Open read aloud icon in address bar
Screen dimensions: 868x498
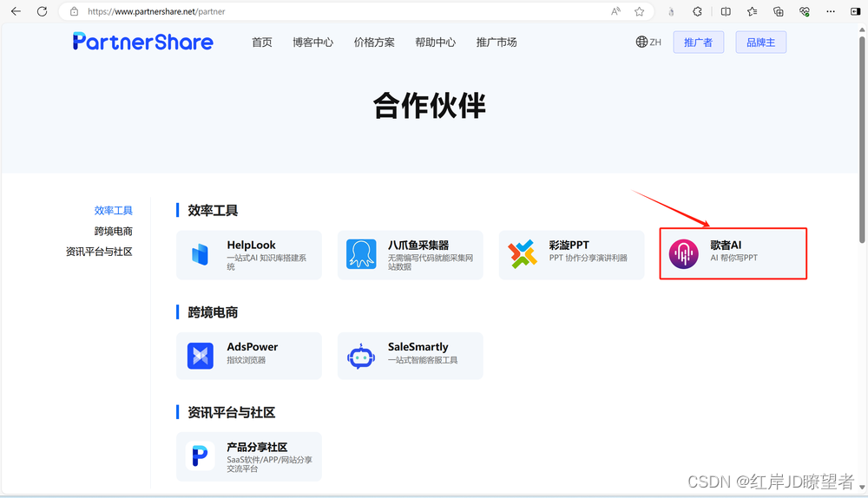point(615,11)
